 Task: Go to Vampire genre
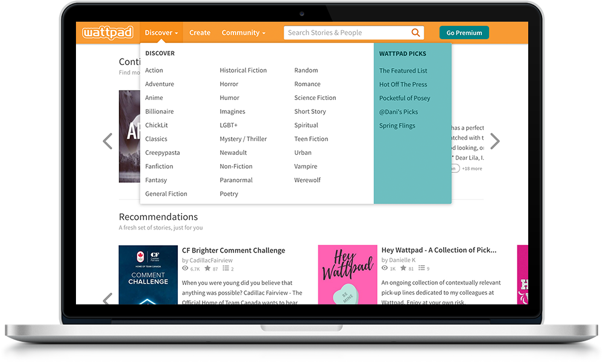point(306,166)
